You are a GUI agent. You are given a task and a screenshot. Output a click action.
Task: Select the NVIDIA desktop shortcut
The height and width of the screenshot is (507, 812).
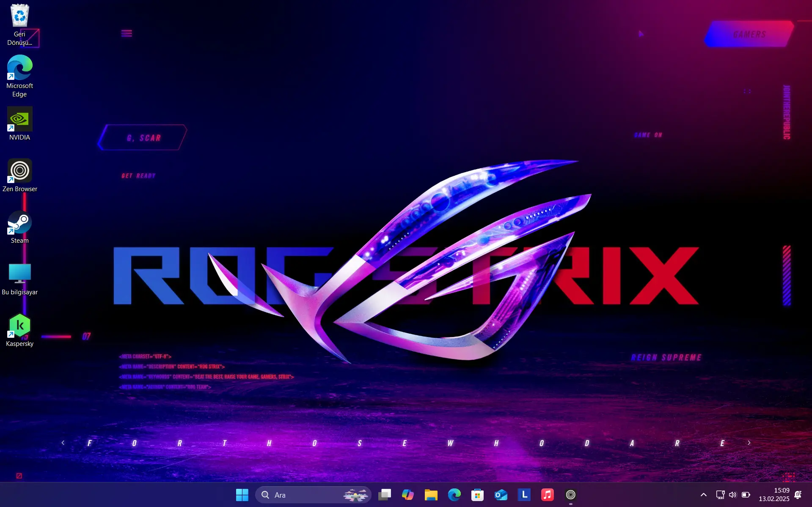[x=19, y=123]
